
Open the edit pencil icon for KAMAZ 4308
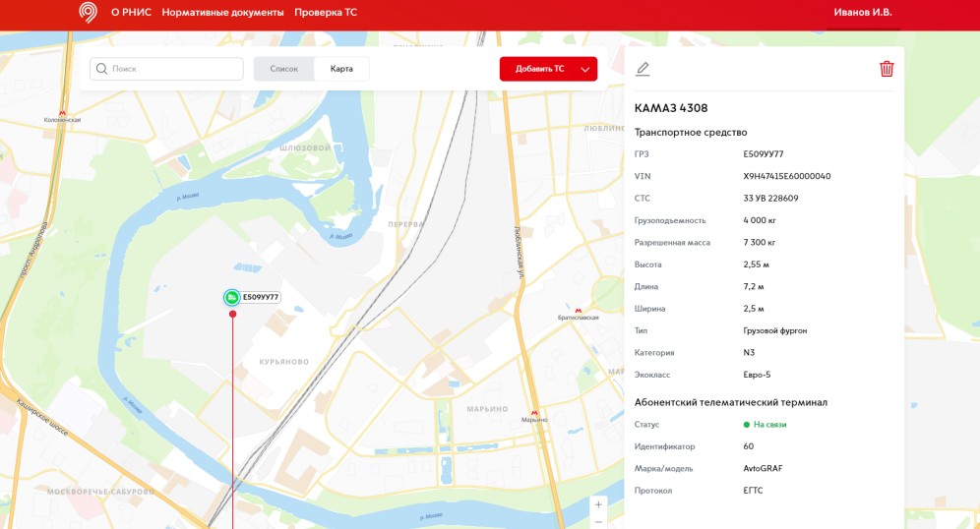[643, 69]
